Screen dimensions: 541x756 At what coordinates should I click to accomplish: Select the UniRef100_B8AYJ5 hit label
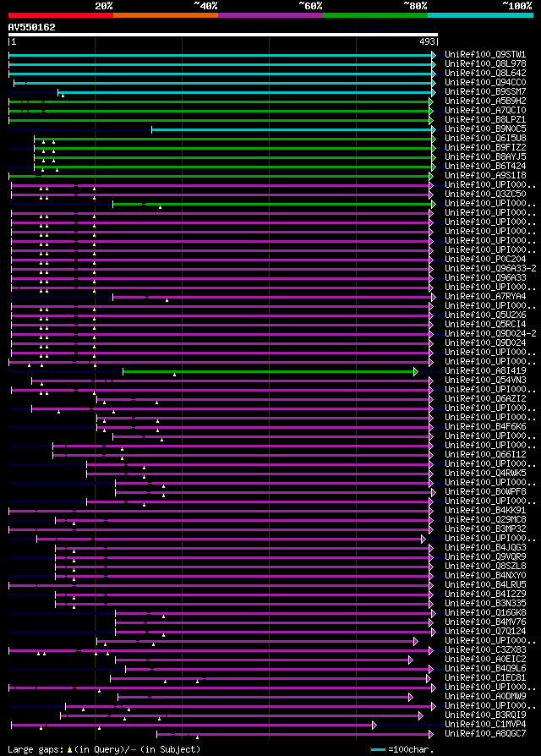coord(485,157)
